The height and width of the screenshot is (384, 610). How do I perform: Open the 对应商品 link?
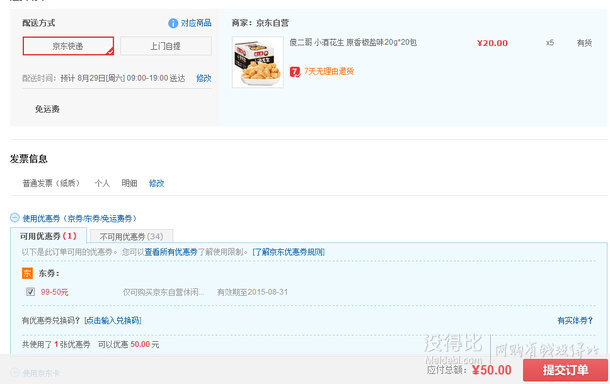click(196, 23)
